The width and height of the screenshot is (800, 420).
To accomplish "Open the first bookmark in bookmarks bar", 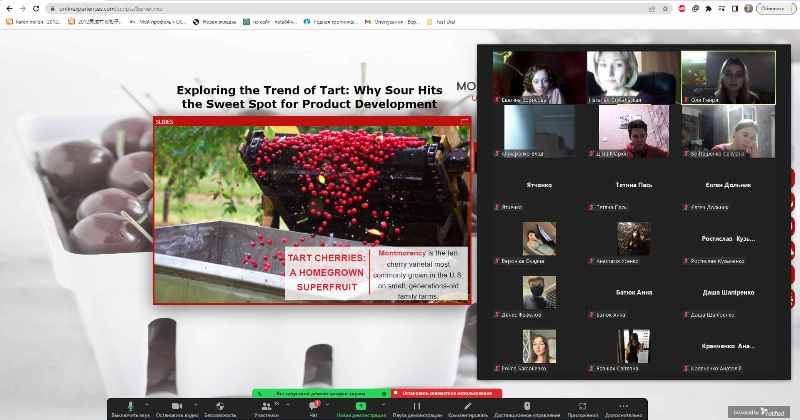I will tap(33, 22).
